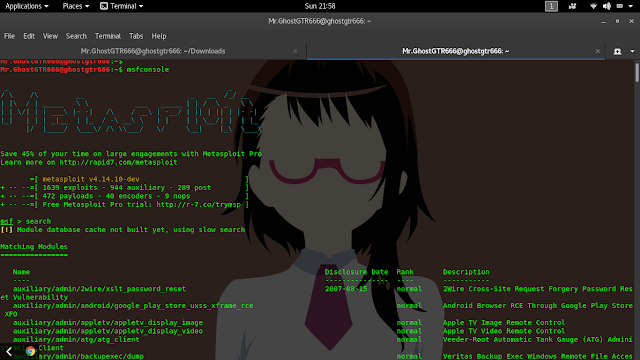Click the back arrow at bottom left

click(x=9, y=351)
